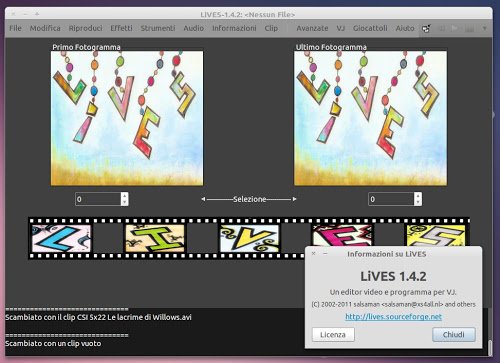Open the Strumenti menu
The image size is (500, 363).
(158, 28)
